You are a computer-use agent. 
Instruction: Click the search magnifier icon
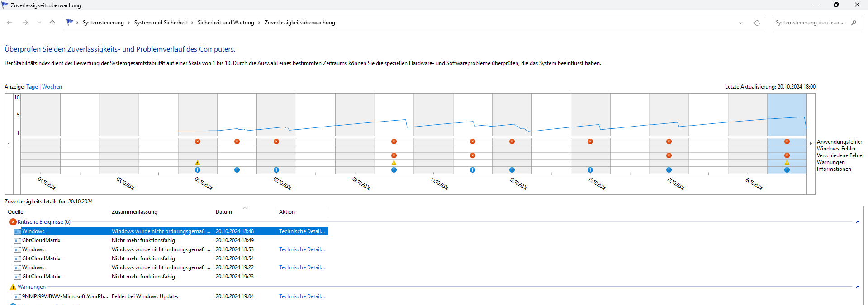854,23
